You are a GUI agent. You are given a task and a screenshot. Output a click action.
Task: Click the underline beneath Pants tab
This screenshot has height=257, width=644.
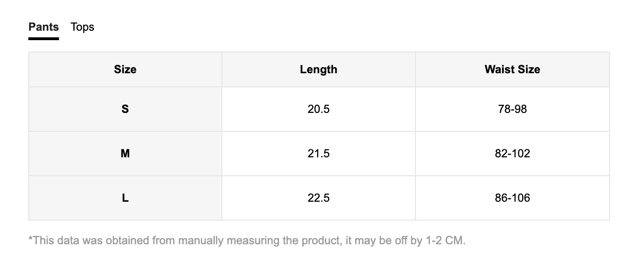click(43, 39)
